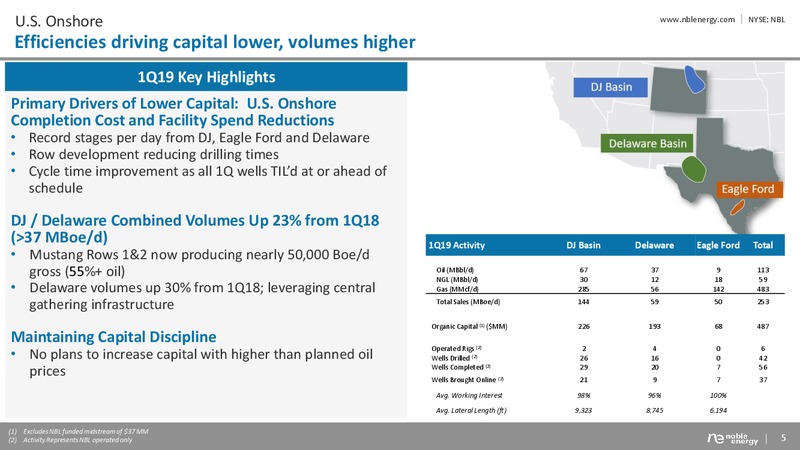Click Gas row total value 483
Image resolution: width=800 pixels, height=450 pixels.
coord(763,289)
